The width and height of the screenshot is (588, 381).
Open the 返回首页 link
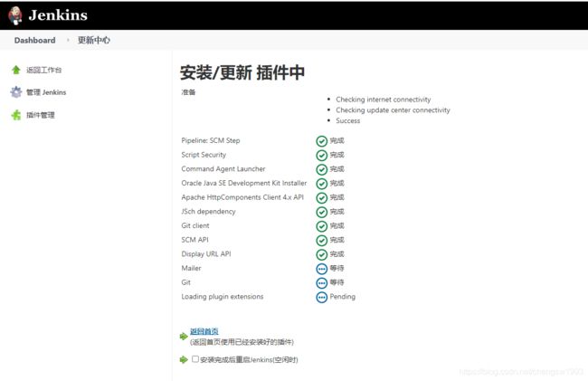(x=204, y=331)
